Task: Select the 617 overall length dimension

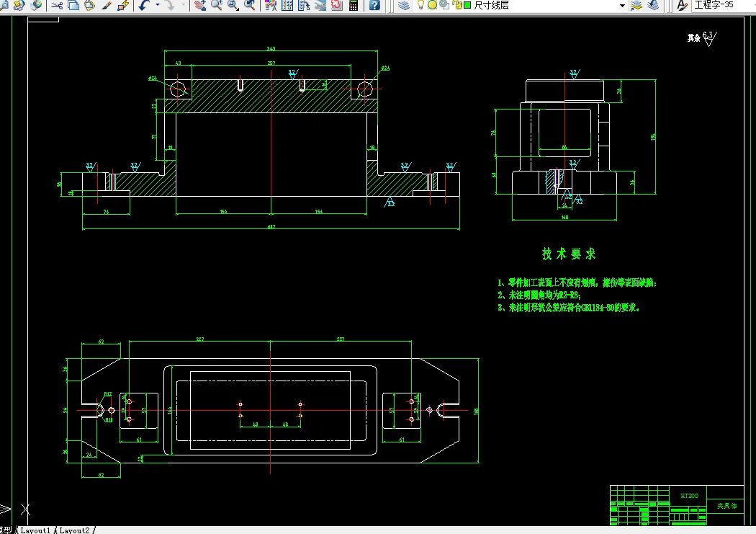Action: [271, 227]
